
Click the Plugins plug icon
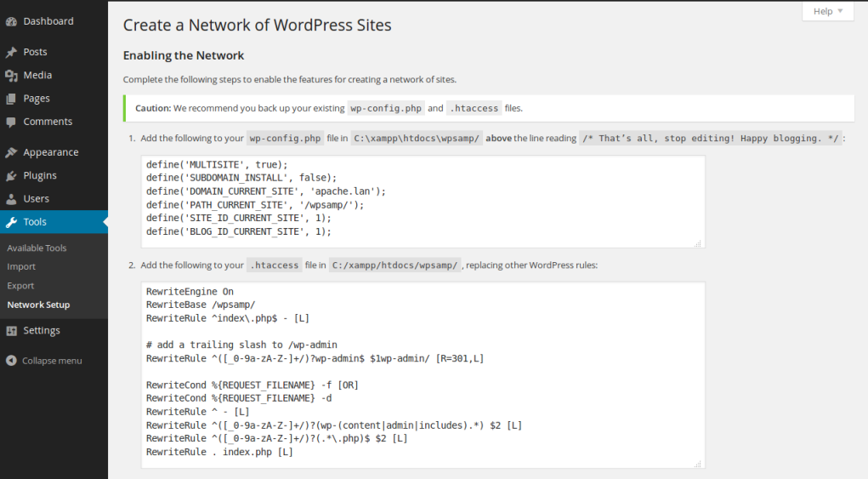coord(11,176)
